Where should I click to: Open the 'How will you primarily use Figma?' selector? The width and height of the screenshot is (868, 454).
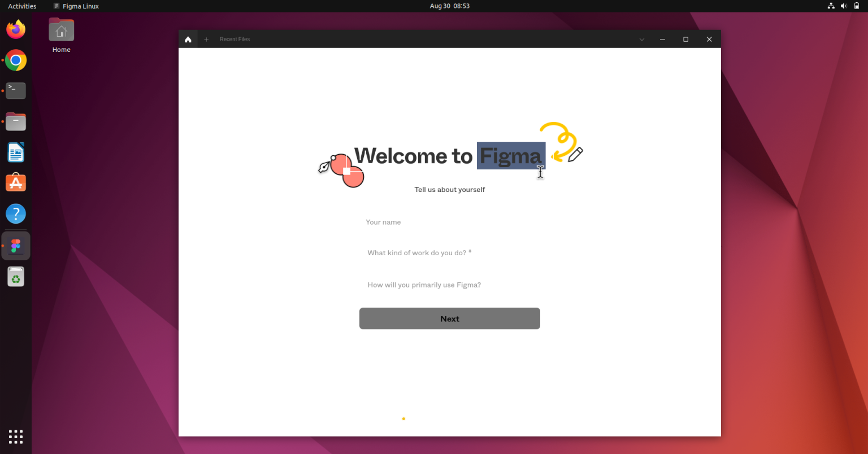(449, 285)
